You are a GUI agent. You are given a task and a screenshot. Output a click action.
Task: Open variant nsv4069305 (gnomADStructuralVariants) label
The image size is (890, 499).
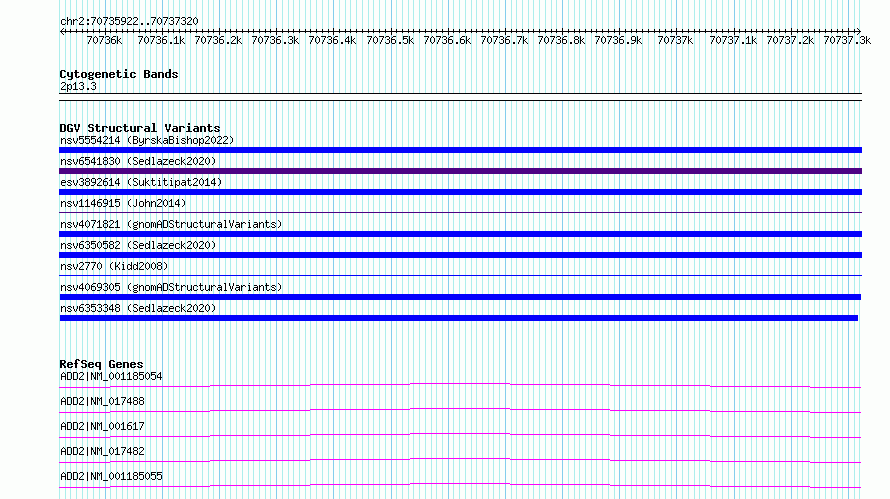pyautogui.click(x=171, y=287)
